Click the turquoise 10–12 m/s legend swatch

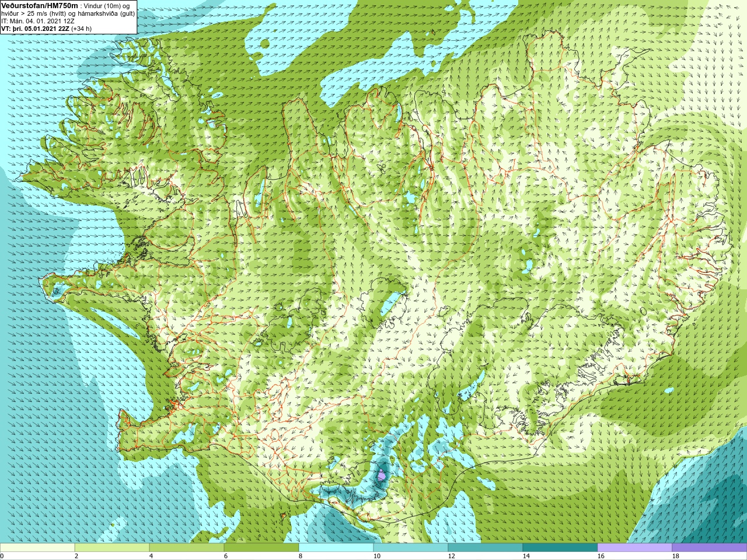point(411,548)
